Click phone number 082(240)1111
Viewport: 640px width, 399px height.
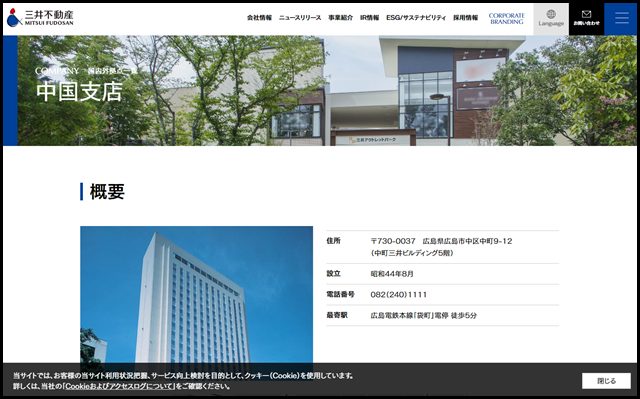[399, 295]
